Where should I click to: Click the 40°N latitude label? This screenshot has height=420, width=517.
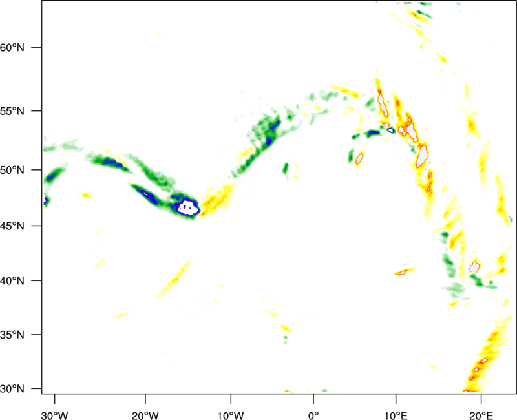tap(12, 281)
